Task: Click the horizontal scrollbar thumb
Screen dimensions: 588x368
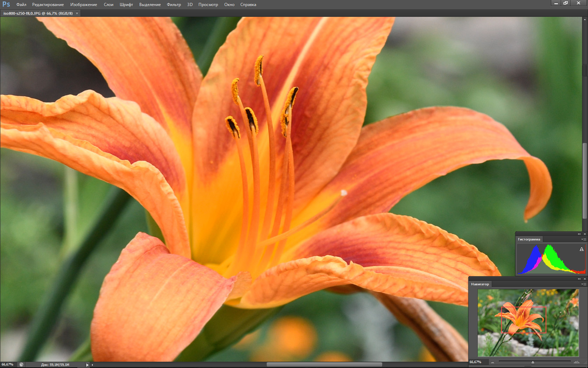Action: pyautogui.click(x=324, y=365)
